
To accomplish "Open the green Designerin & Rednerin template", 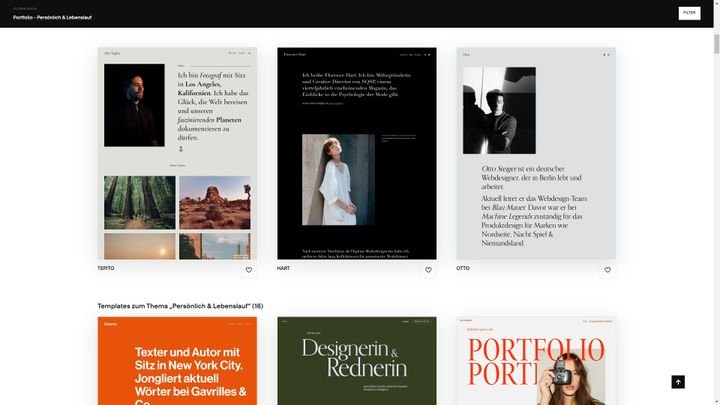I will point(357,361).
